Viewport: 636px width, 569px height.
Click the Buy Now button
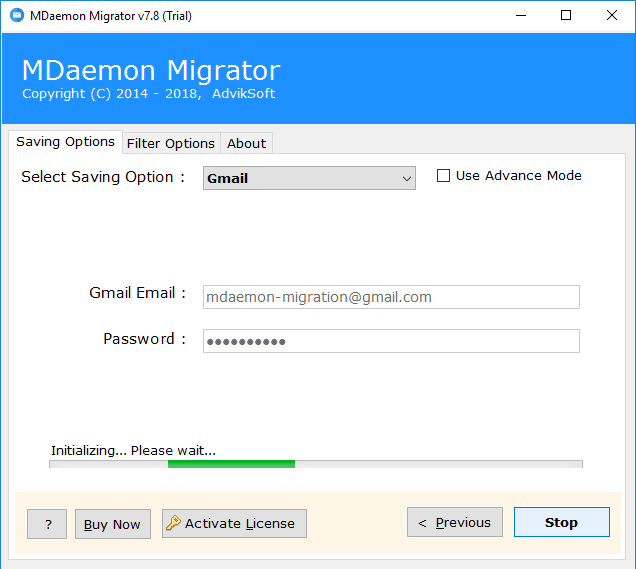[x=113, y=524]
